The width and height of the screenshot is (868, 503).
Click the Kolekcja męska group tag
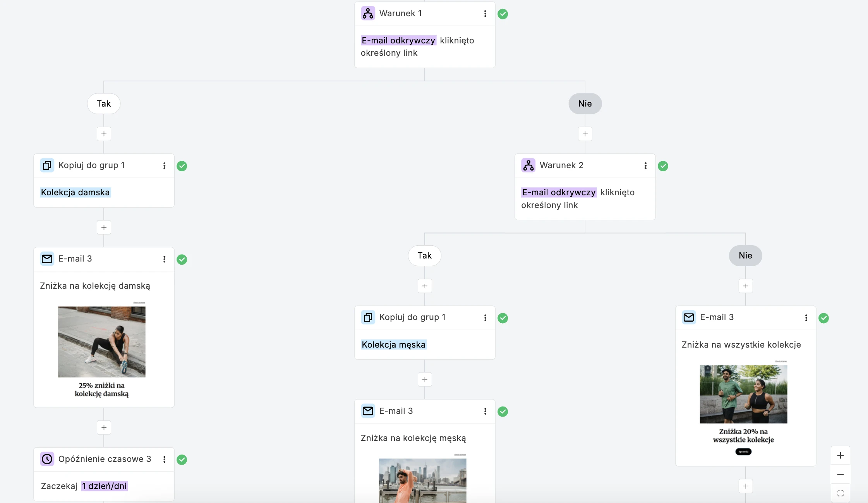[x=393, y=345]
